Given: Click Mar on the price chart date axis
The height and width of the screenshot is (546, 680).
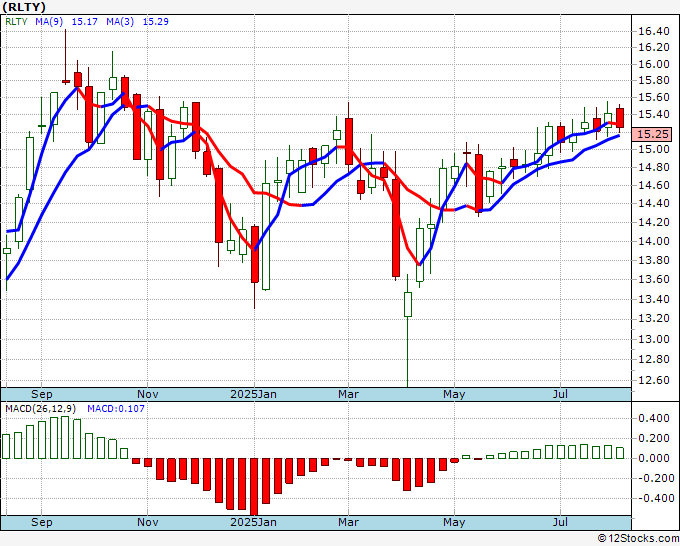Looking at the screenshot, I should 349,394.
